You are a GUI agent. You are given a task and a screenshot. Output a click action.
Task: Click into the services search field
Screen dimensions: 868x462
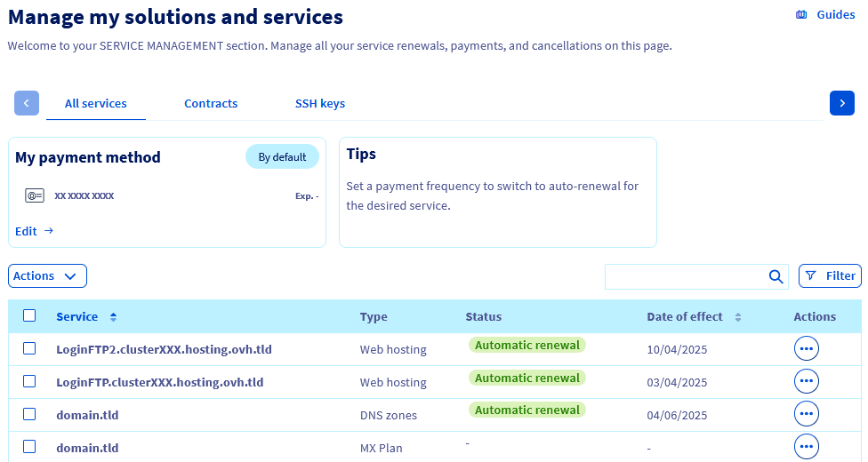(x=685, y=276)
